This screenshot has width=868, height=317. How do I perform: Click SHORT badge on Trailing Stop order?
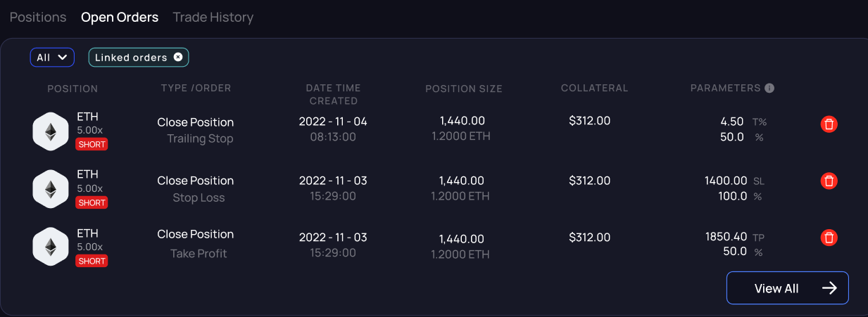pyautogui.click(x=92, y=145)
